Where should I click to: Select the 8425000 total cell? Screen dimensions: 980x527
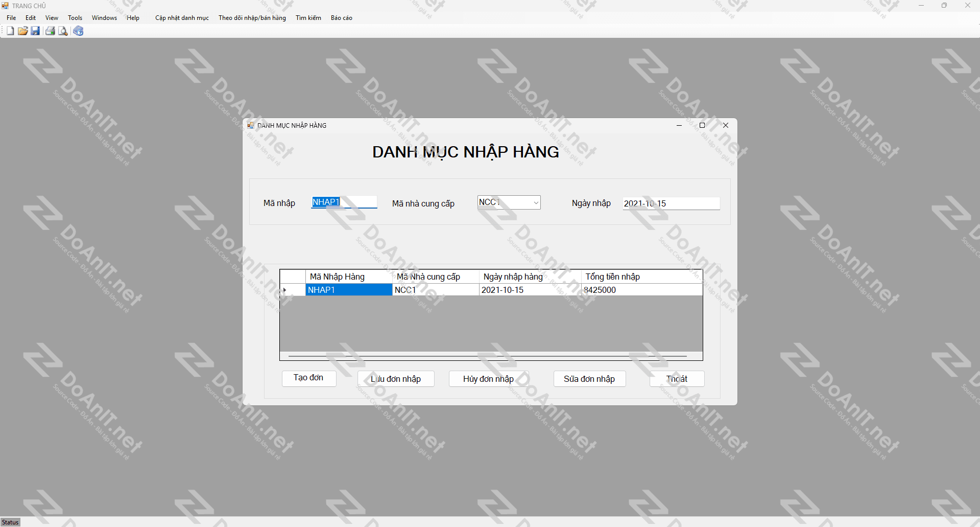(x=642, y=290)
